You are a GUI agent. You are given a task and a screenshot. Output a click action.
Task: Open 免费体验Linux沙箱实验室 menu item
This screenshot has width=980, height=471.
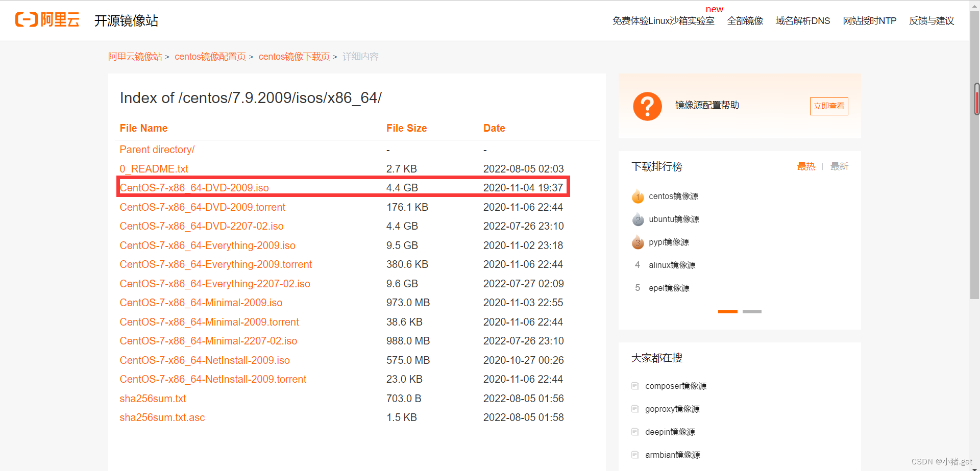[x=663, y=21]
